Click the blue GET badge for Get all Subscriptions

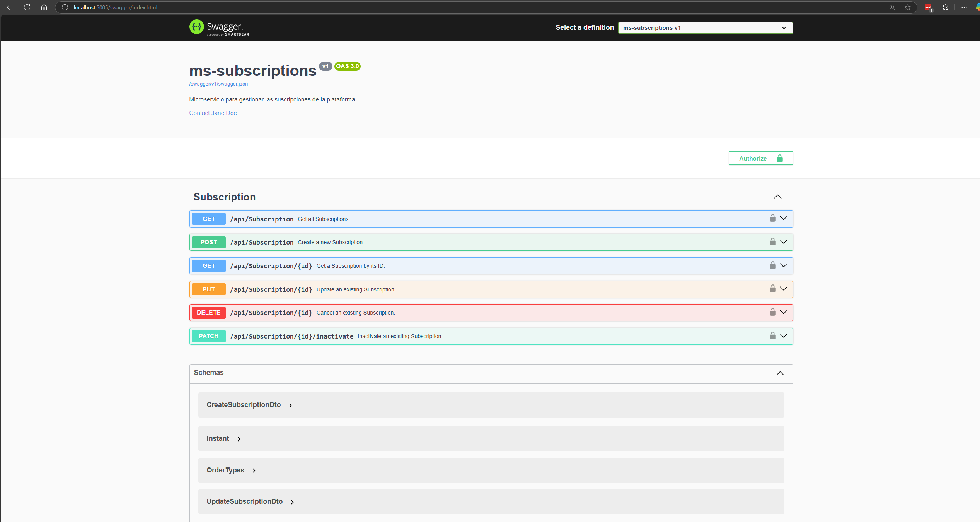(x=209, y=219)
